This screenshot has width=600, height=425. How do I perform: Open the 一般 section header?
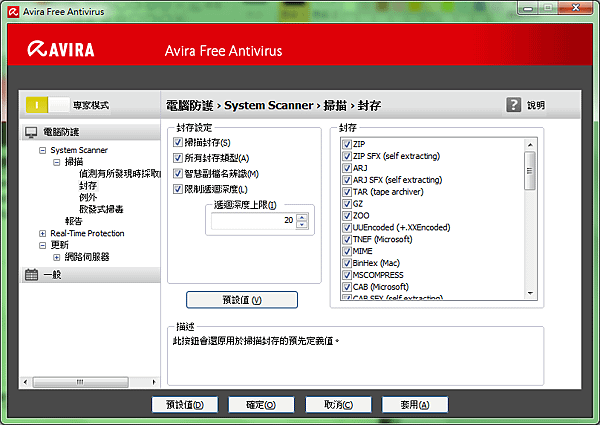90,275
